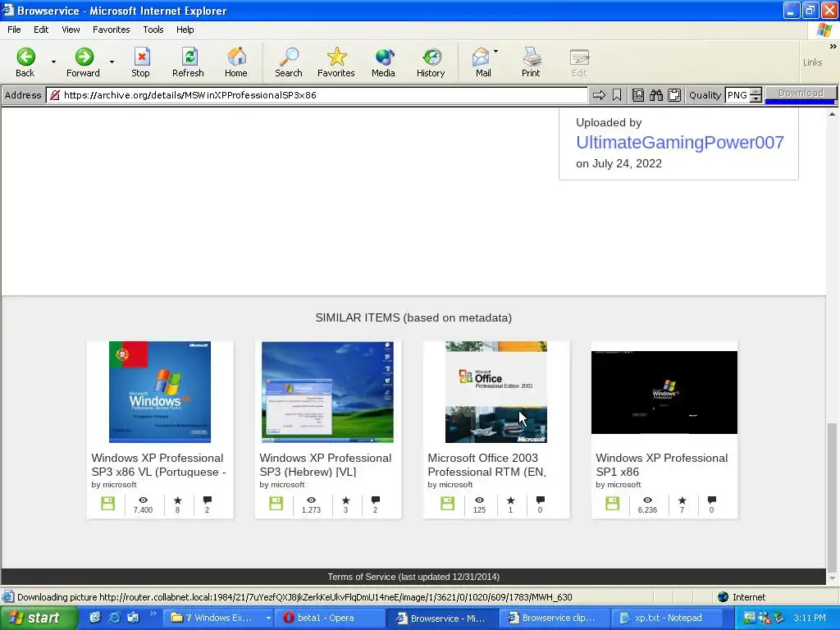Image resolution: width=840 pixels, height=630 pixels.
Task: Click the bookmark icon beside address bar
Action: click(617, 95)
